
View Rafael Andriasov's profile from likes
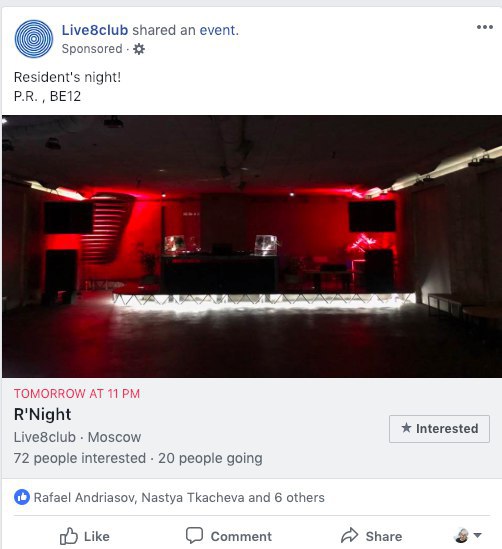[x=85, y=498]
